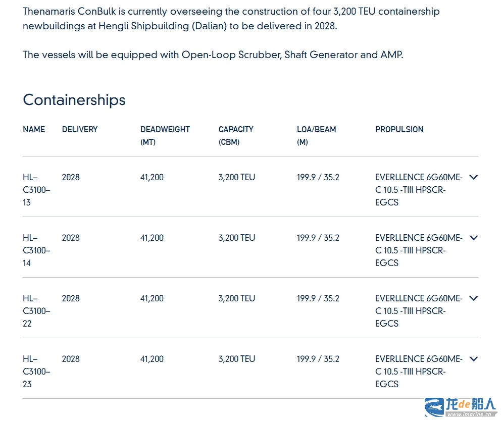The width and height of the screenshot is (504, 423).
Task: Click 3,200 TEU capacity in HL-C3100-22 row
Action: [236, 298]
